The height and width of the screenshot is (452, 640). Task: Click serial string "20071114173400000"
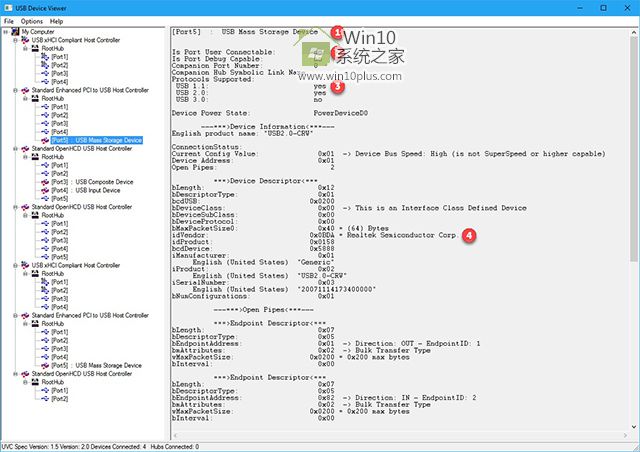pos(337,289)
